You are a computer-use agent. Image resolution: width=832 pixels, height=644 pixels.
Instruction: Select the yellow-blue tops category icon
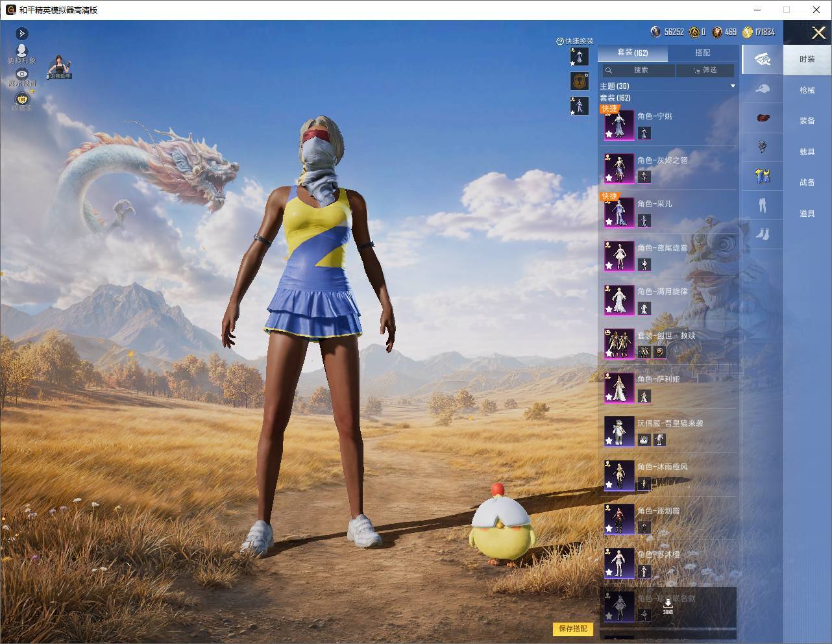pyautogui.click(x=763, y=175)
